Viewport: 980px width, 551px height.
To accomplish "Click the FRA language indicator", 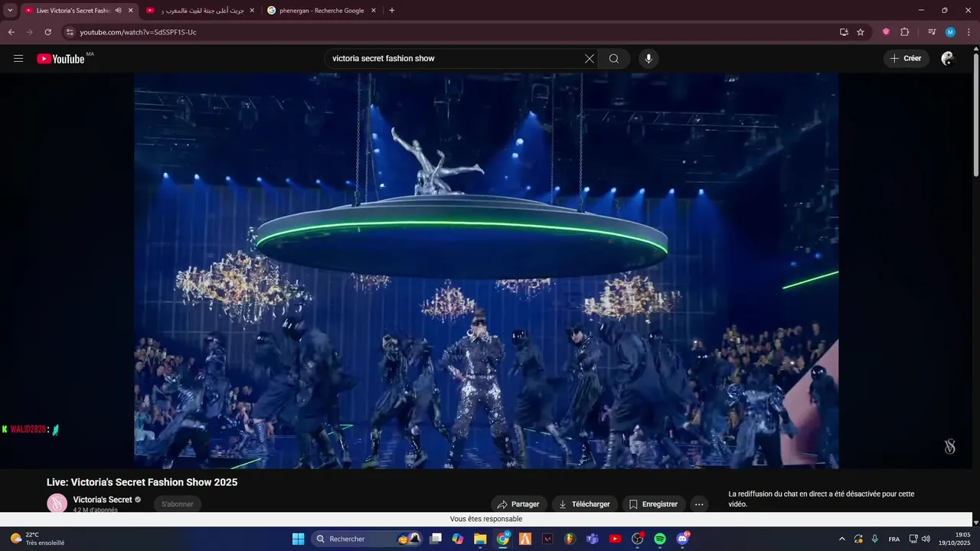I will 894,539.
